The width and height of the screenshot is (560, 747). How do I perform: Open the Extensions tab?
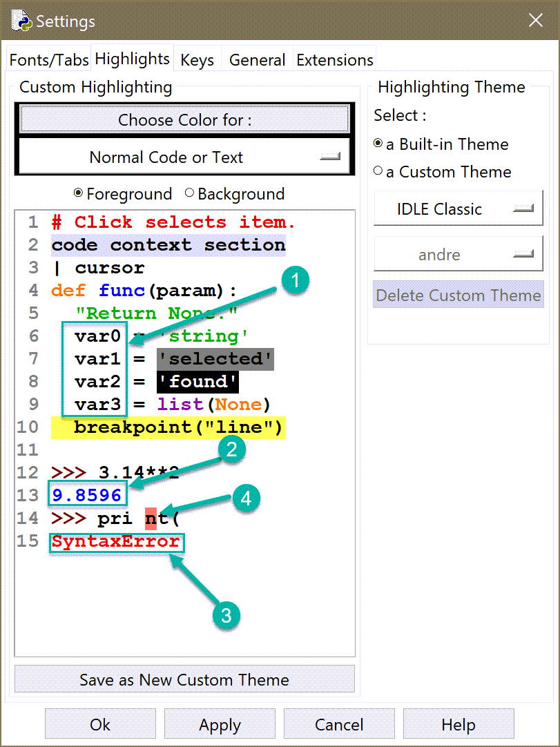(x=335, y=60)
